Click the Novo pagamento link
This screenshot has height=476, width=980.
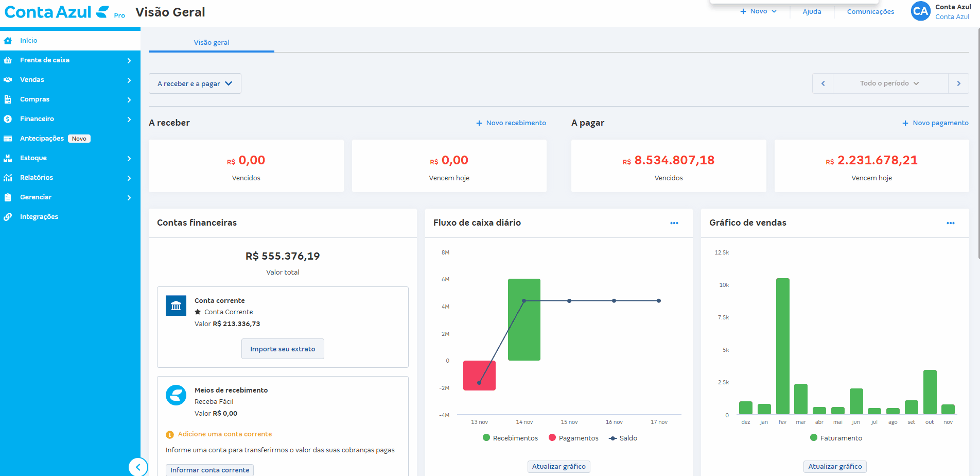pyautogui.click(x=935, y=123)
